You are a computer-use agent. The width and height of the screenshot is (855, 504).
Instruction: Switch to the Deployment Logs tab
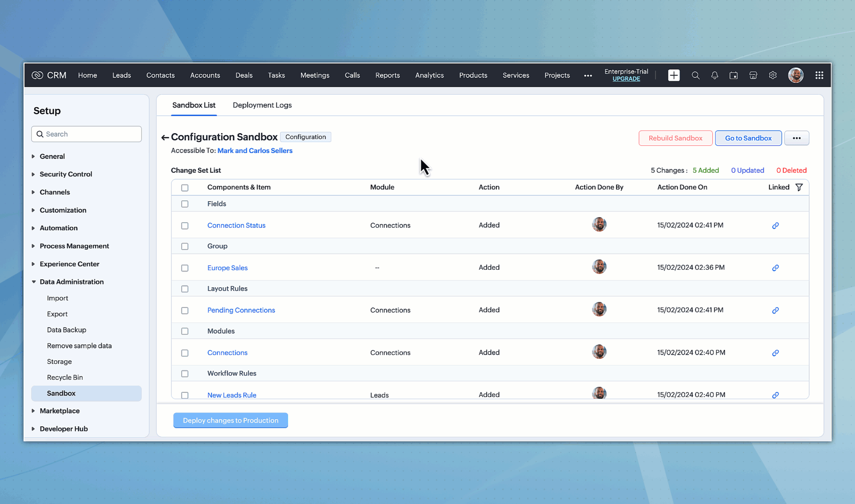(262, 105)
